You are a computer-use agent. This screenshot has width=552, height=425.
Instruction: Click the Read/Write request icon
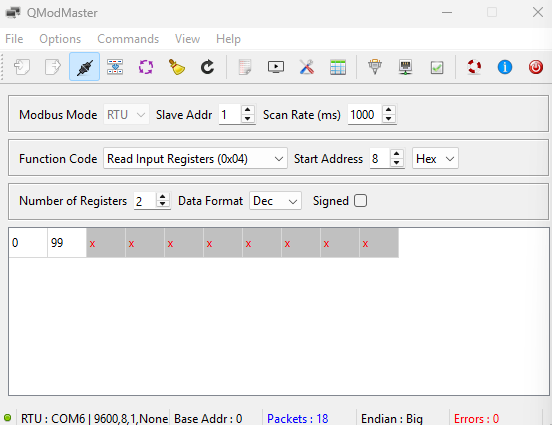pos(115,67)
